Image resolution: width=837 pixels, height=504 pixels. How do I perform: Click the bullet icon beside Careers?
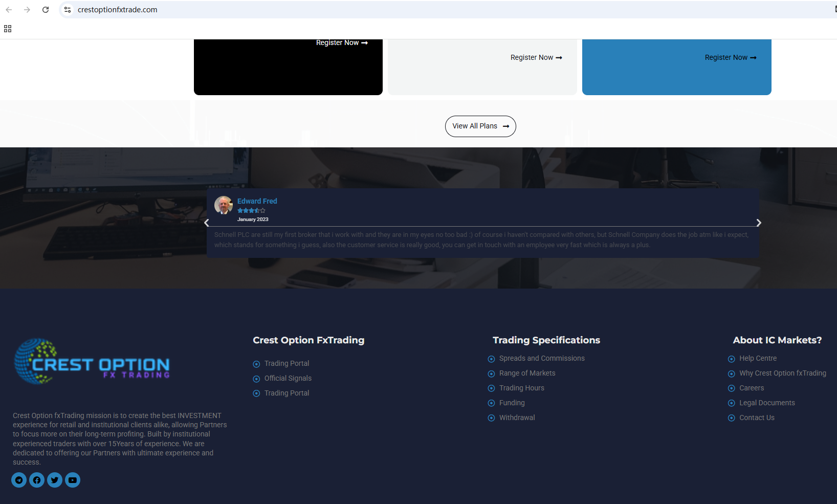coord(731,388)
